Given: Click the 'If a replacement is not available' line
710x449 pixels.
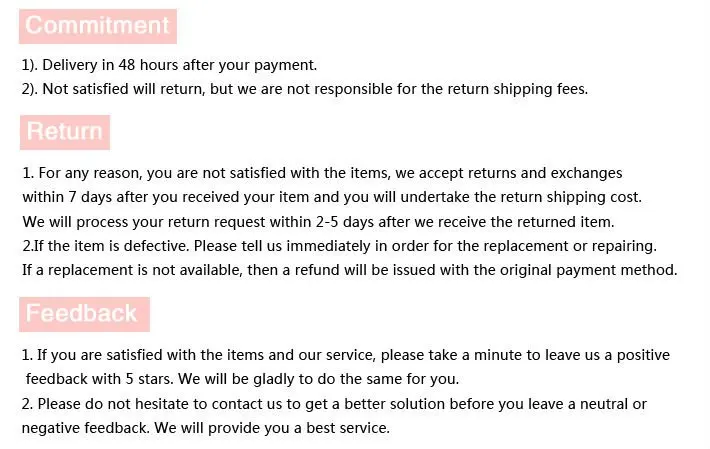Looking at the screenshot, I should (350, 270).
